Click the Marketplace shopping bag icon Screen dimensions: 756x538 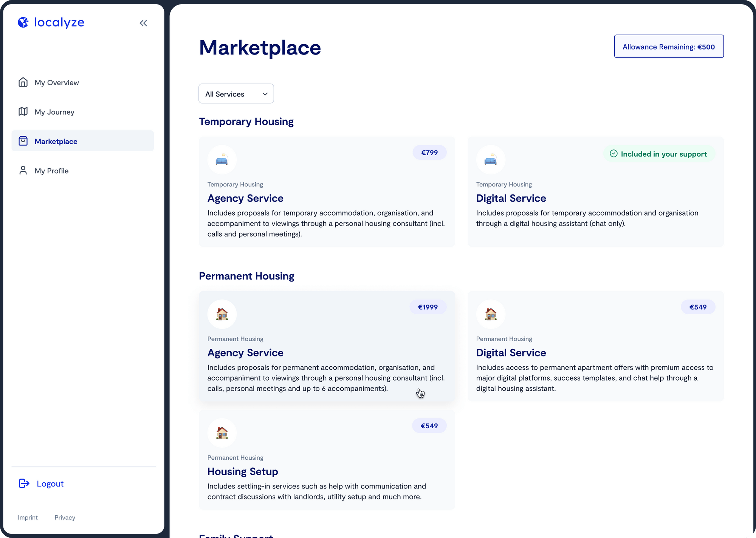[23, 141]
